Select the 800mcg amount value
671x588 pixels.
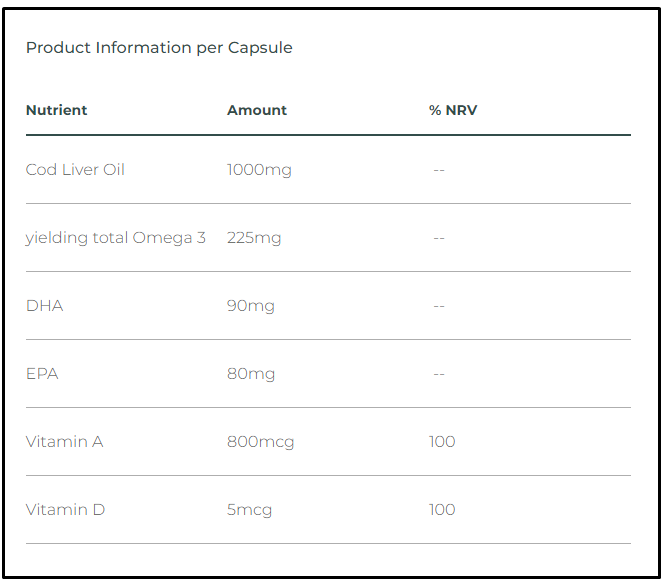[261, 442]
